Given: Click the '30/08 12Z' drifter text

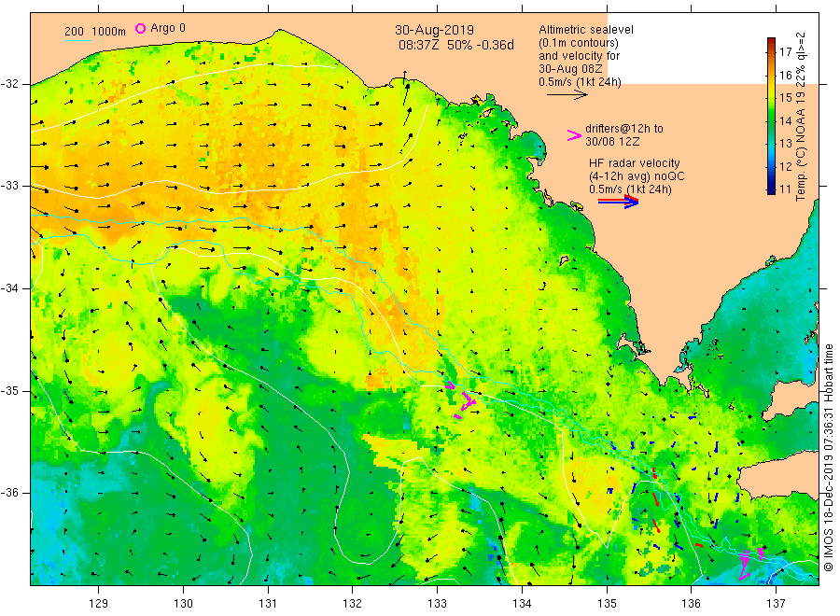Looking at the screenshot, I should (612, 142).
